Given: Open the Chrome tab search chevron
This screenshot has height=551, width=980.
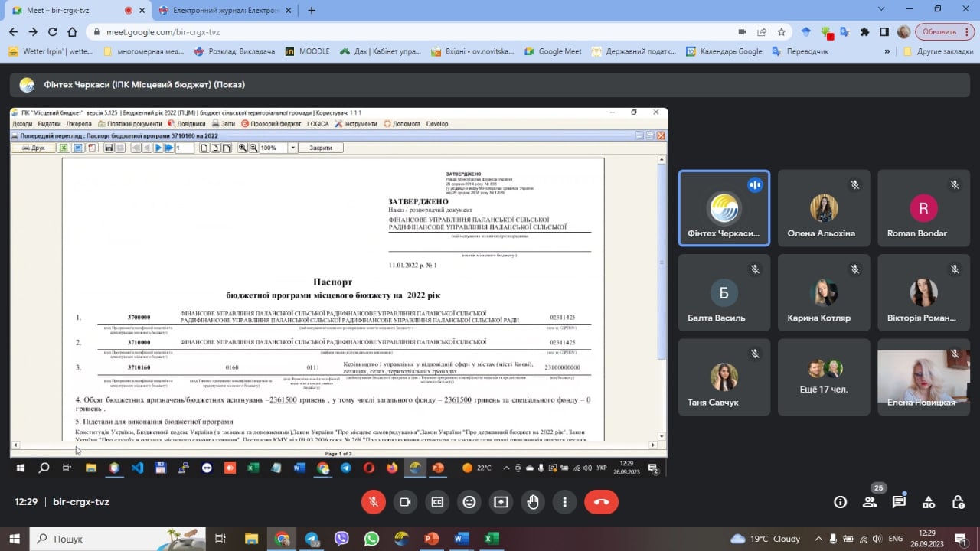Looking at the screenshot, I should pos(881,9).
